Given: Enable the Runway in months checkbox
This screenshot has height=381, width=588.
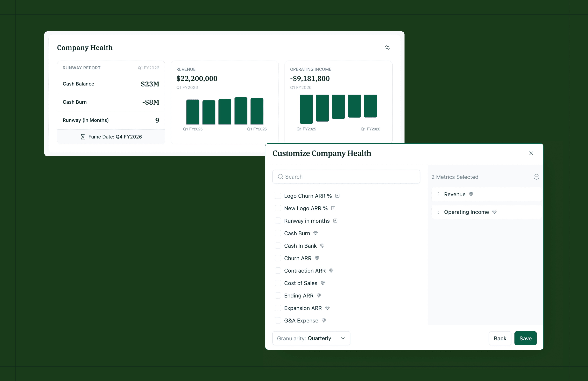Looking at the screenshot, I should [x=278, y=221].
